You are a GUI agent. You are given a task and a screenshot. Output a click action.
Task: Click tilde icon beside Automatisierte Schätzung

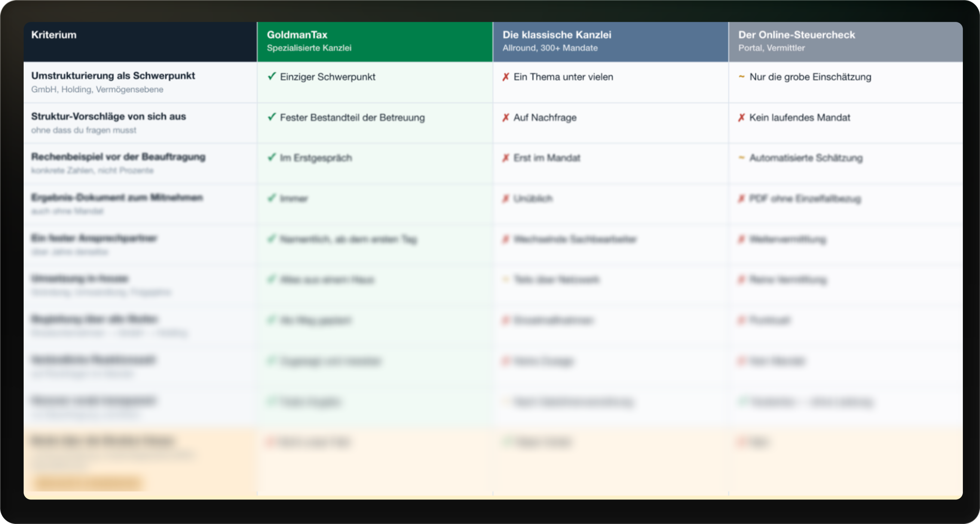coord(741,157)
